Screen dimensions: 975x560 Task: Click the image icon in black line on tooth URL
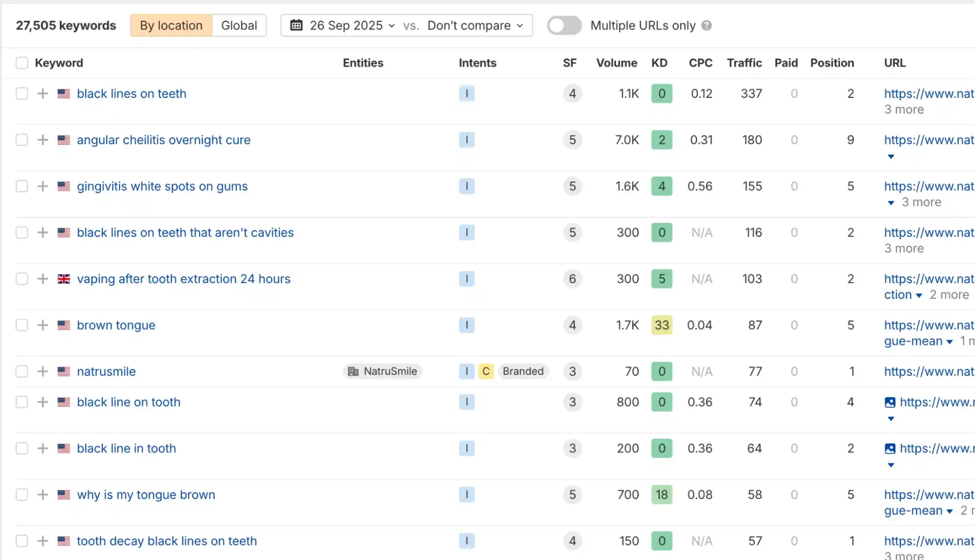pyautogui.click(x=890, y=402)
